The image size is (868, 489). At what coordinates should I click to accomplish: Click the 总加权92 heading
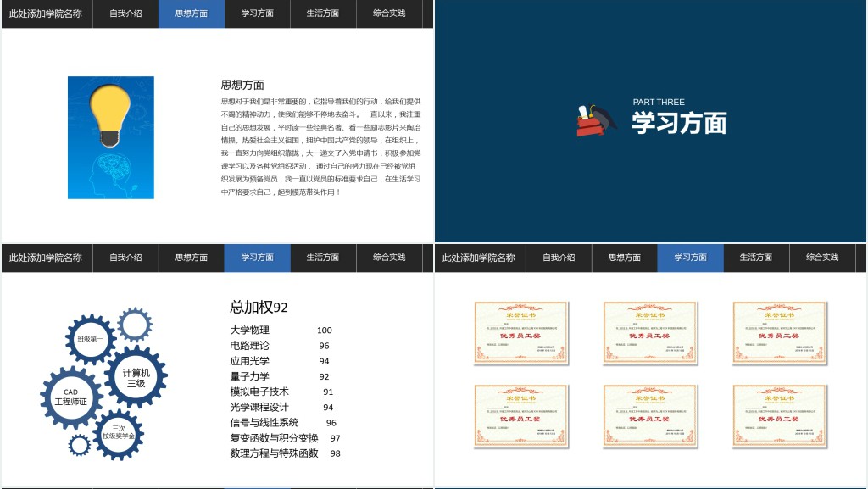coord(259,307)
